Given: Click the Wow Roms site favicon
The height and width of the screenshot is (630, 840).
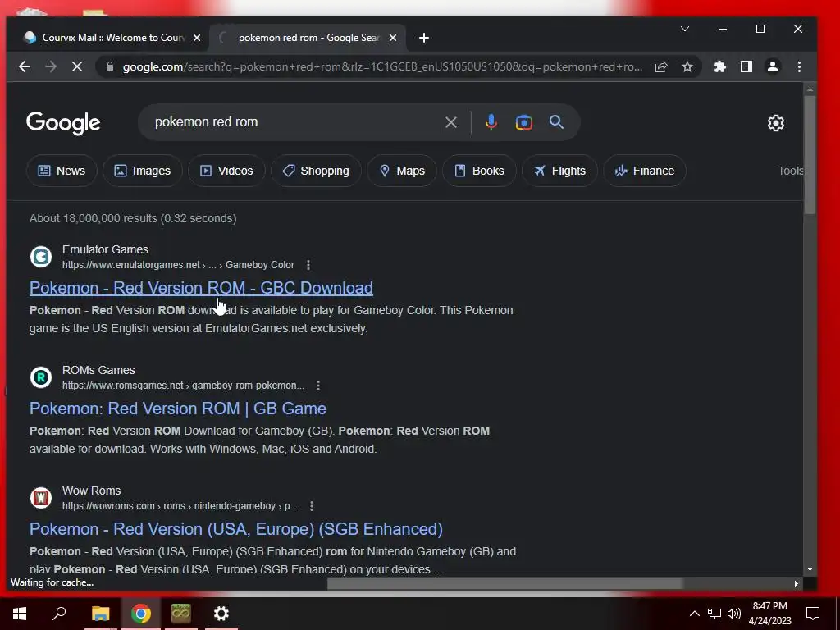Looking at the screenshot, I should click(x=41, y=498).
